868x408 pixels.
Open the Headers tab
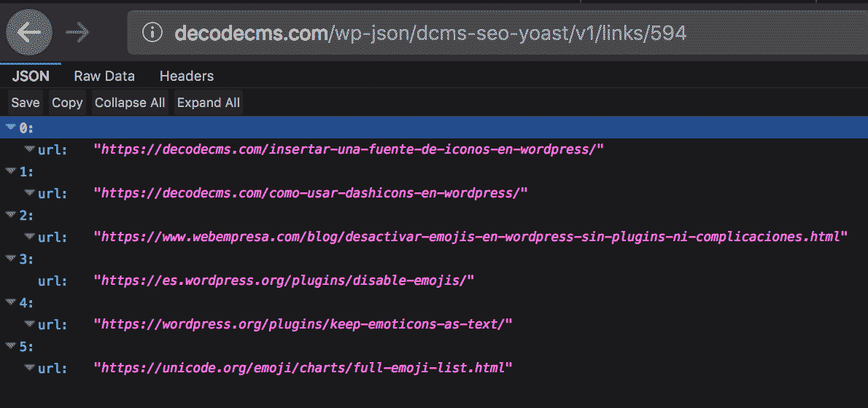tap(187, 76)
